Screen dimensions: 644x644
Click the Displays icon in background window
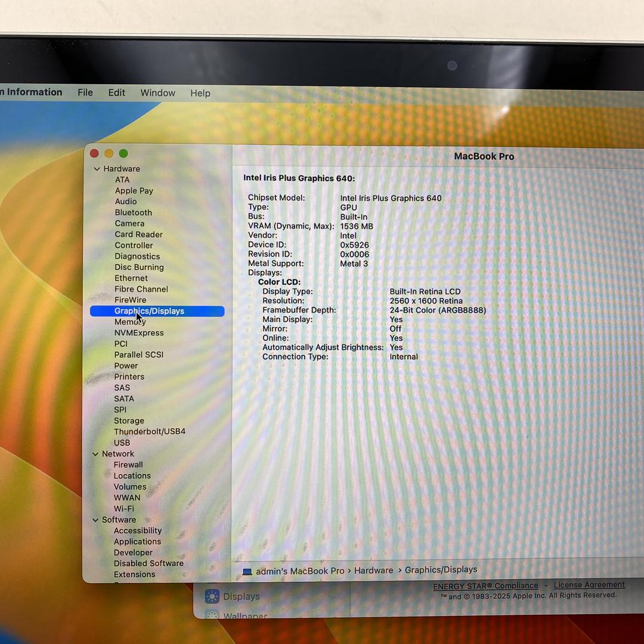coord(212,596)
